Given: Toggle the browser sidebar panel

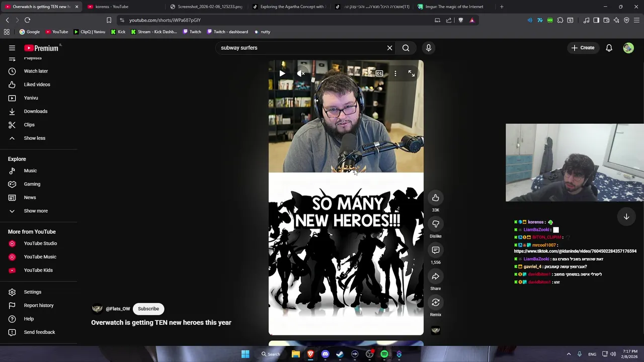Looking at the screenshot, I should point(596,20).
